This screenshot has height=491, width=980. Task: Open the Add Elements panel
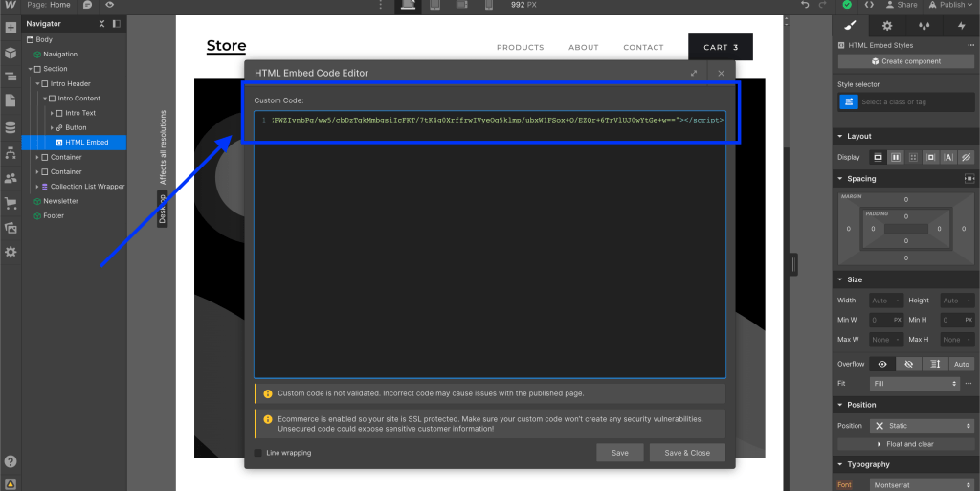11,28
